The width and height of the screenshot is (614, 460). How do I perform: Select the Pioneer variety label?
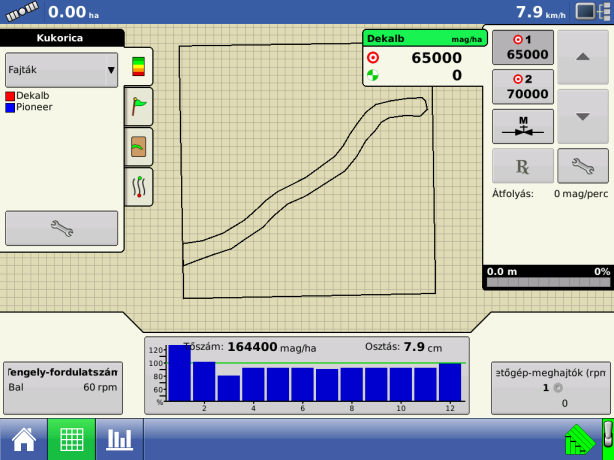[34, 107]
